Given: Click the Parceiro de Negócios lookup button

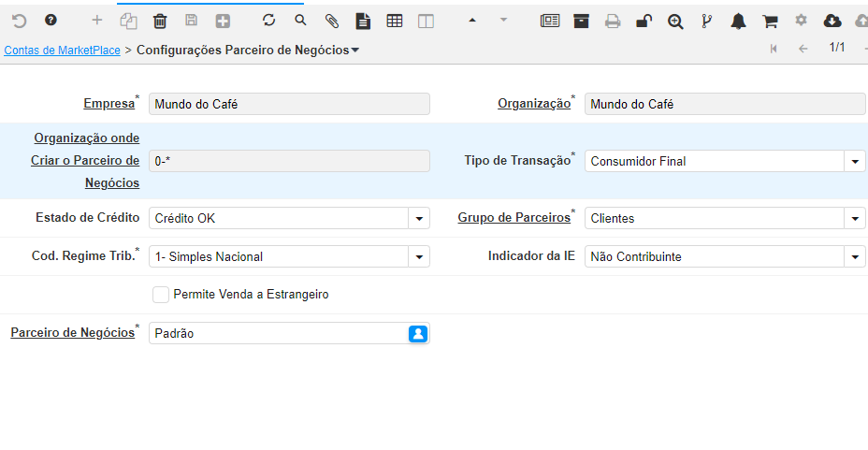Looking at the screenshot, I should pyautogui.click(x=418, y=333).
